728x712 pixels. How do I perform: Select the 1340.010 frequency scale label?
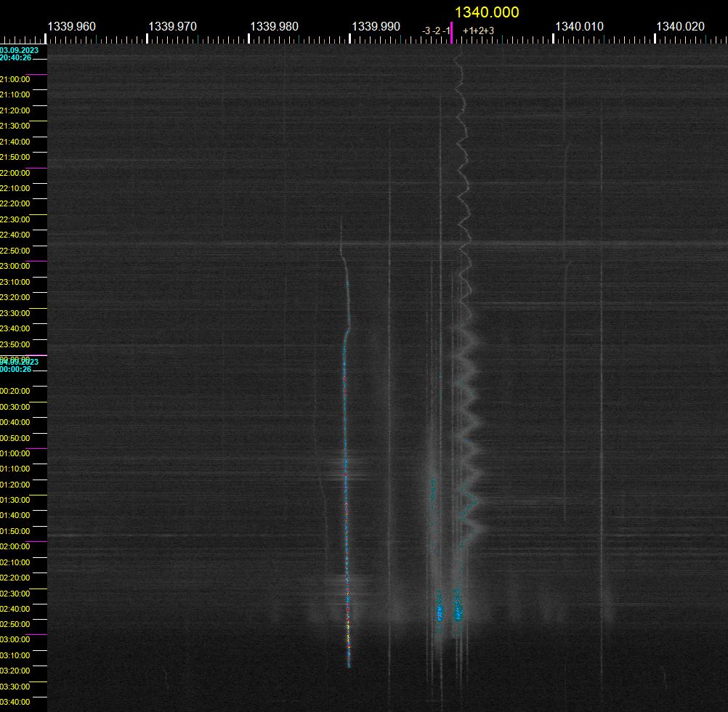579,26
